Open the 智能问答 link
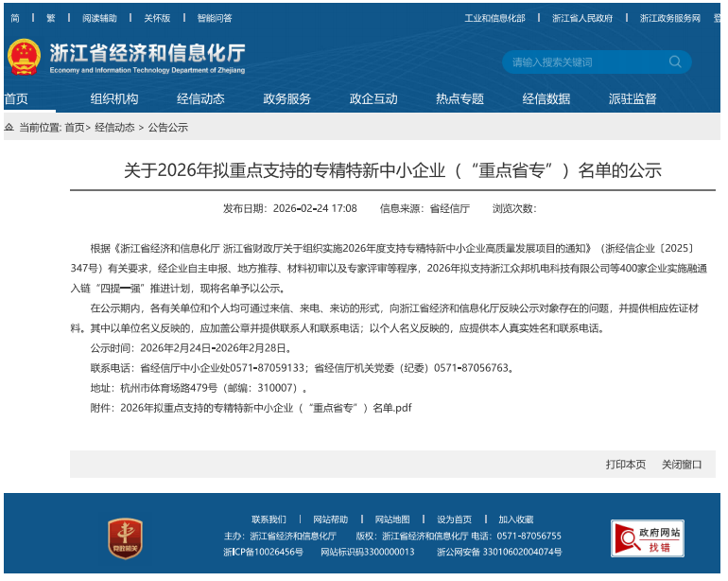 click(x=215, y=18)
